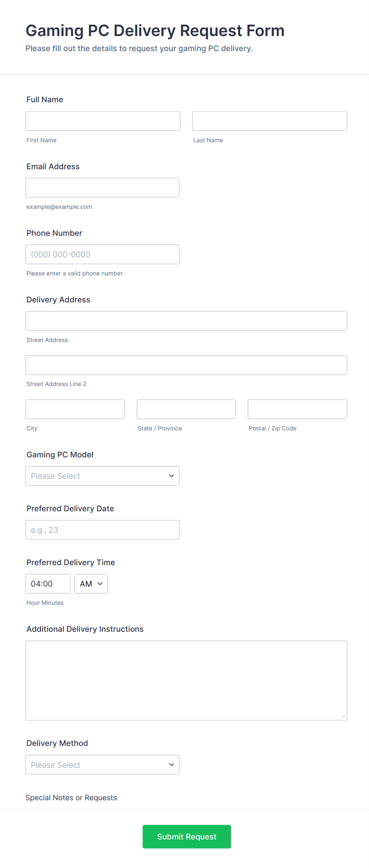Open the AM/PM selector dropdown
Viewport: 369px width, 868px height.
click(x=91, y=584)
